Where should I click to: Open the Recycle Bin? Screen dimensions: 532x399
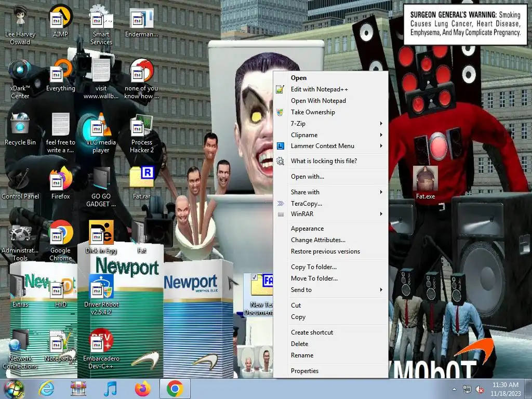tap(20, 129)
